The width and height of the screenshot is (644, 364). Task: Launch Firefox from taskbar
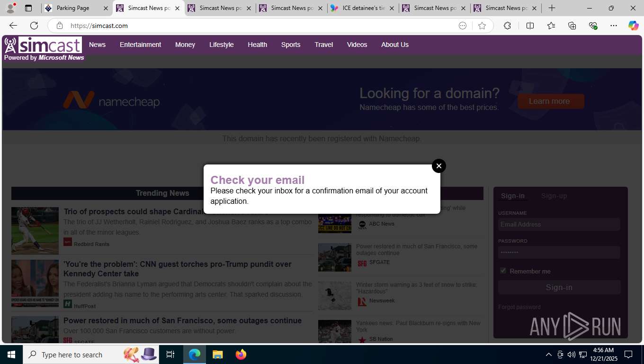point(241,355)
